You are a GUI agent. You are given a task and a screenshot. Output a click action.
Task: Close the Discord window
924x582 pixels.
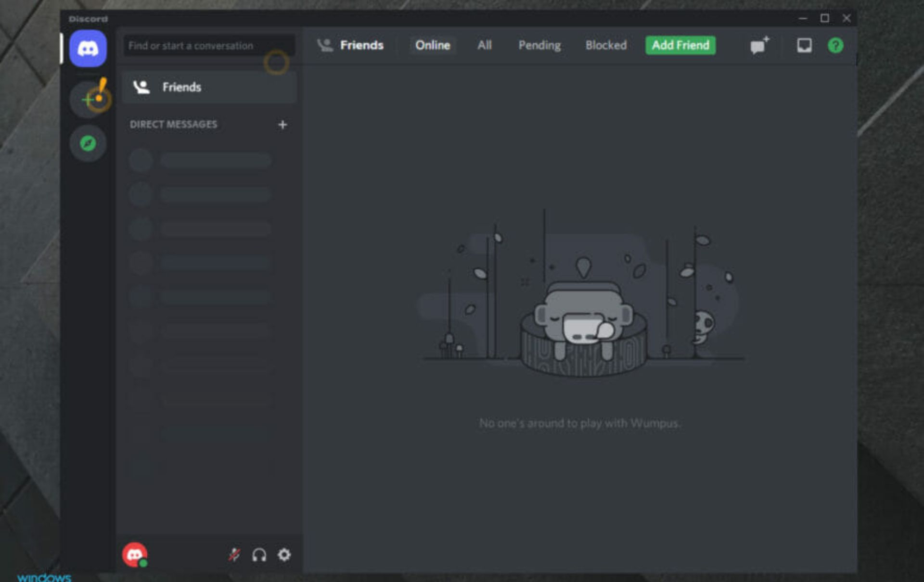[x=847, y=18]
